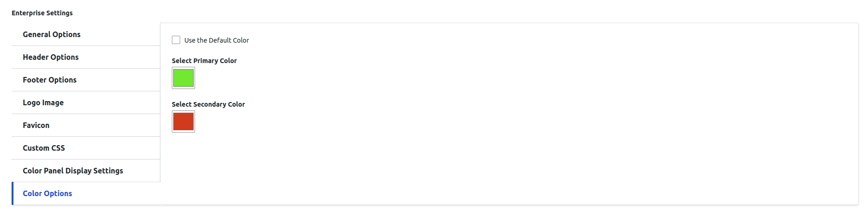Switch to Header Options tab
The width and height of the screenshot is (868, 217).
click(51, 57)
